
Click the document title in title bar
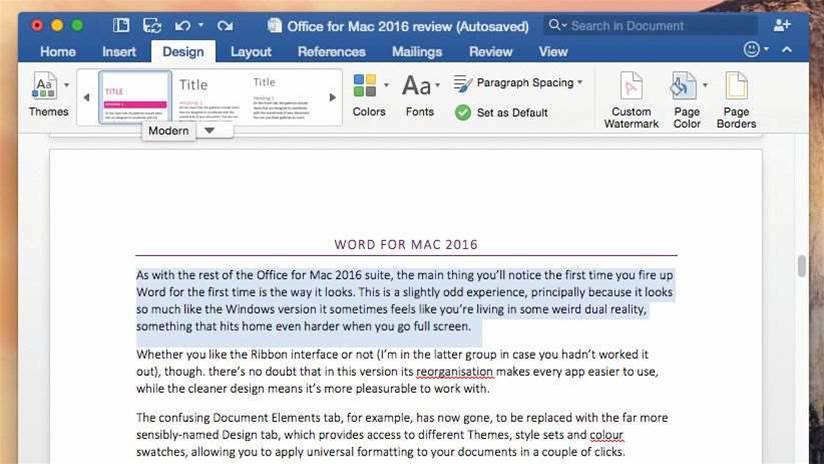click(408, 26)
